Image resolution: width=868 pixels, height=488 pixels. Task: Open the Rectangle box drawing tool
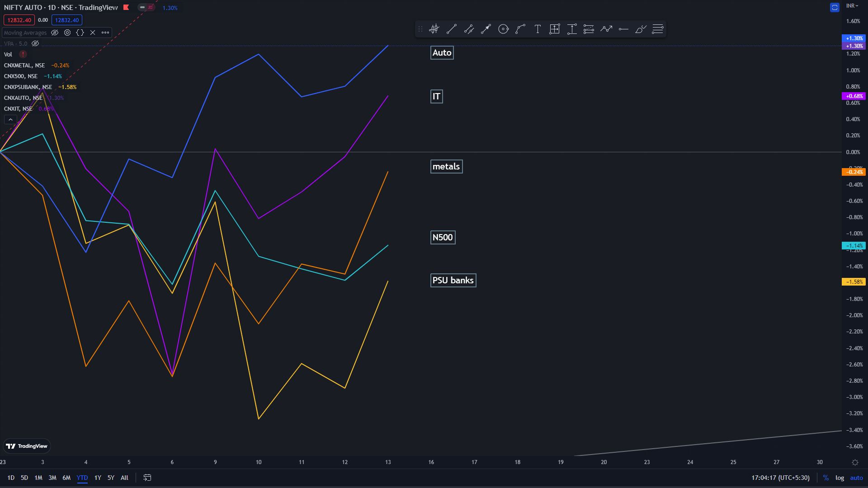click(x=554, y=29)
